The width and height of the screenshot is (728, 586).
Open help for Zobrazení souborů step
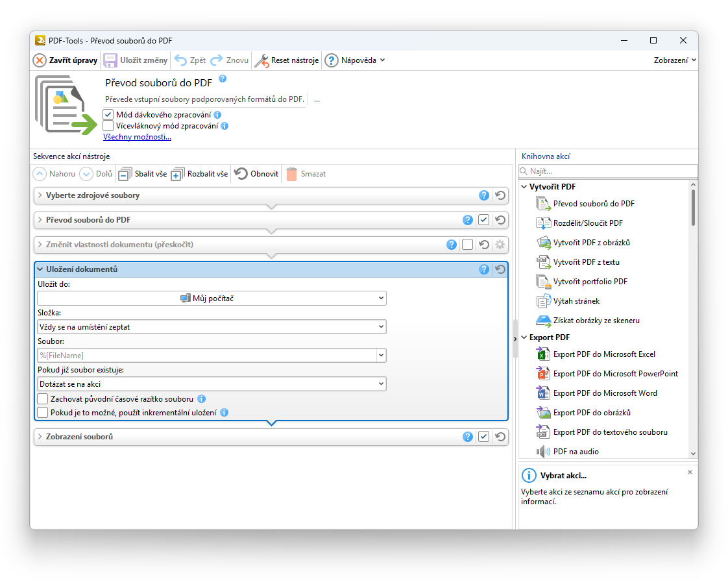(468, 437)
